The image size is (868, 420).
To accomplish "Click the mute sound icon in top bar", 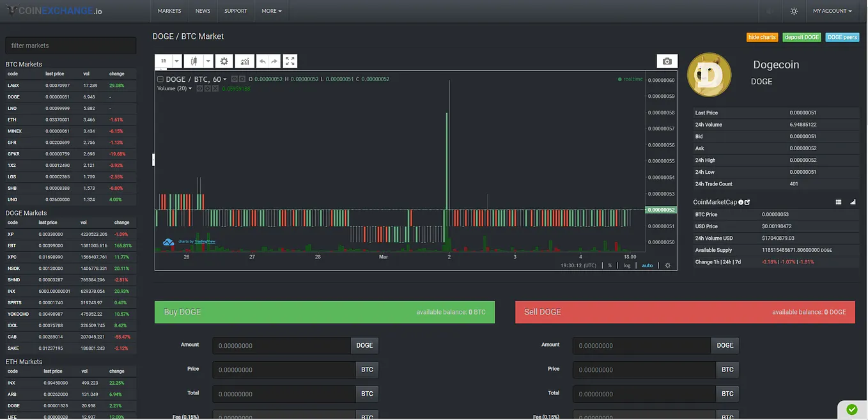I will pos(770,11).
